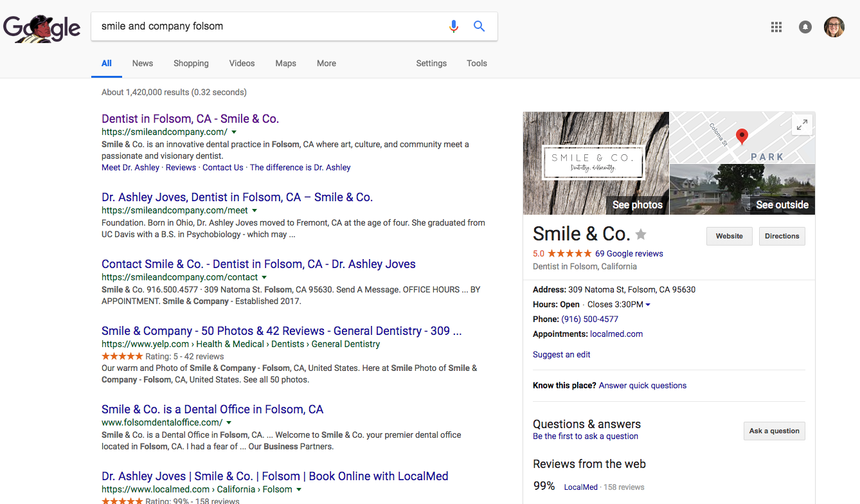This screenshot has height=504, width=860.
Task: Click the Website button for Smile & Co.
Action: (730, 236)
